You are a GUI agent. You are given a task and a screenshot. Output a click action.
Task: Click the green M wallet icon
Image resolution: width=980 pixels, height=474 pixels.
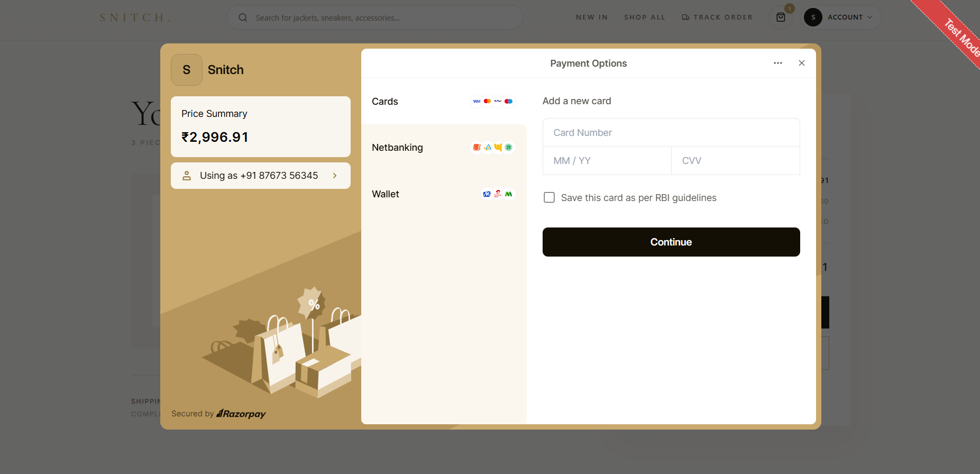tap(508, 194)
